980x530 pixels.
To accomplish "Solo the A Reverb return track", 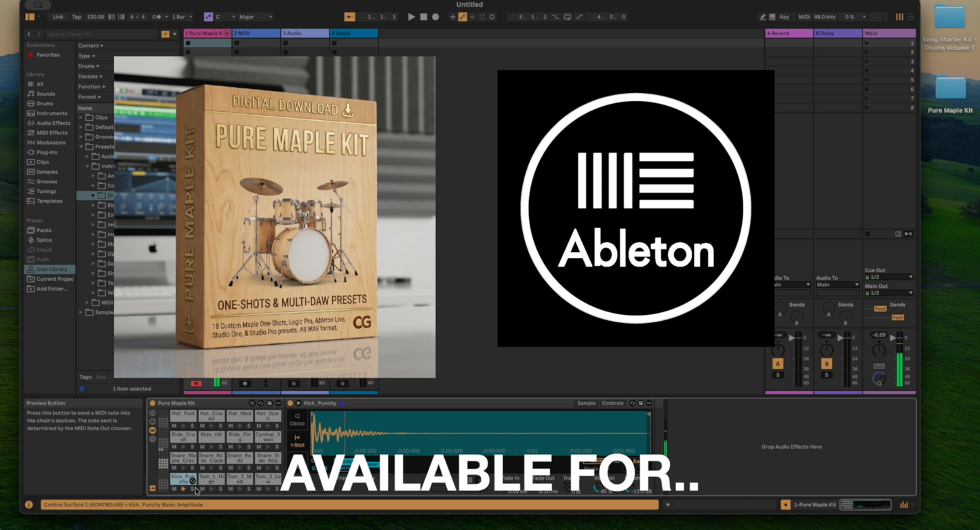I will [x=777, y=375].
